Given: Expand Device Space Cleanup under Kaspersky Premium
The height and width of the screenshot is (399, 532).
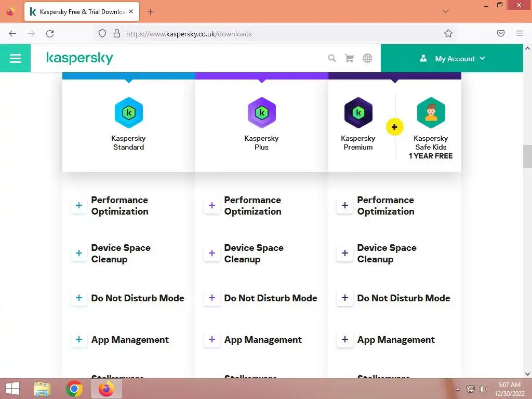Looking at the screenshot, I should point(345,253).
